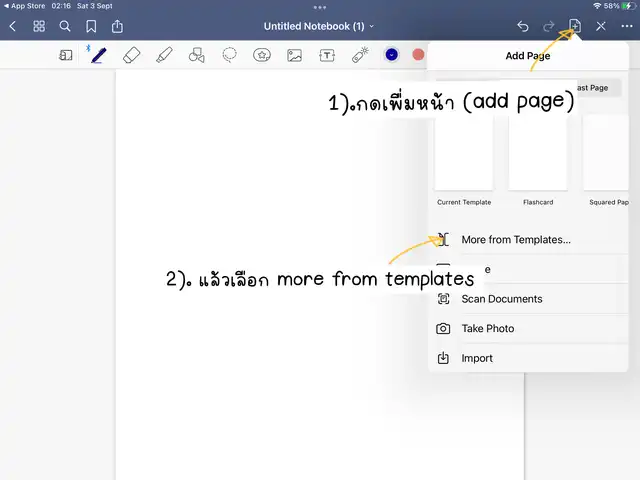The width and height of the screenshot is (640, 480).
Task: Select the Flashcard page template thumbnail
Action: click(x=538, y=155)
